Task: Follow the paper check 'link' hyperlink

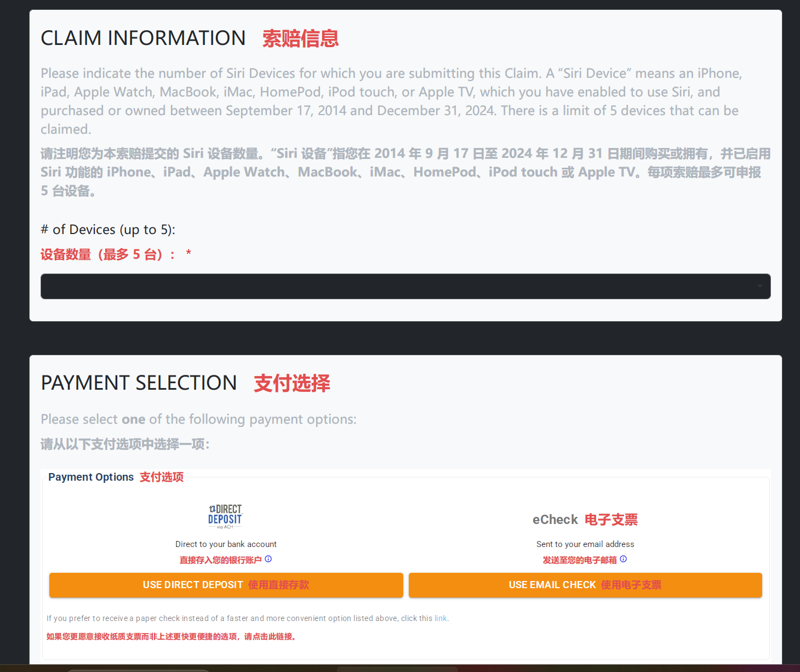Action: 441,618
